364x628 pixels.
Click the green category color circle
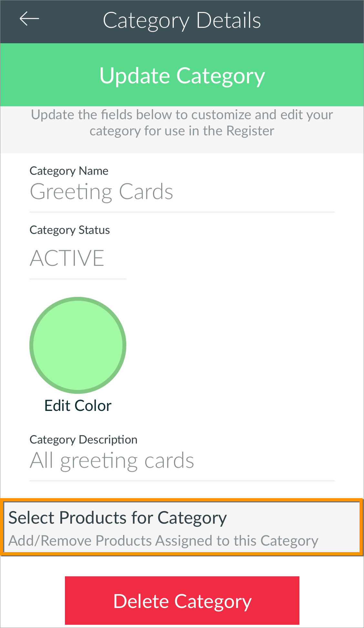(x=78, y=345)
